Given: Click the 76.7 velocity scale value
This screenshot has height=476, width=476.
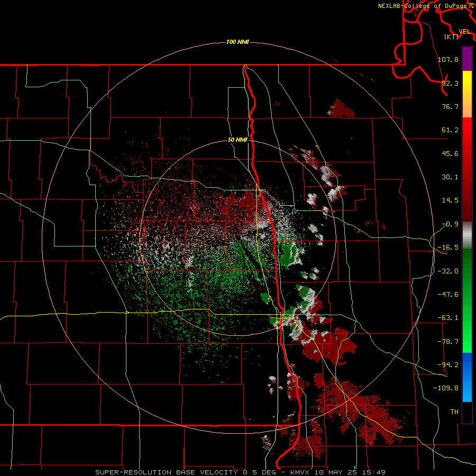Looking at the screenshot, I should [x=450, y=106].
